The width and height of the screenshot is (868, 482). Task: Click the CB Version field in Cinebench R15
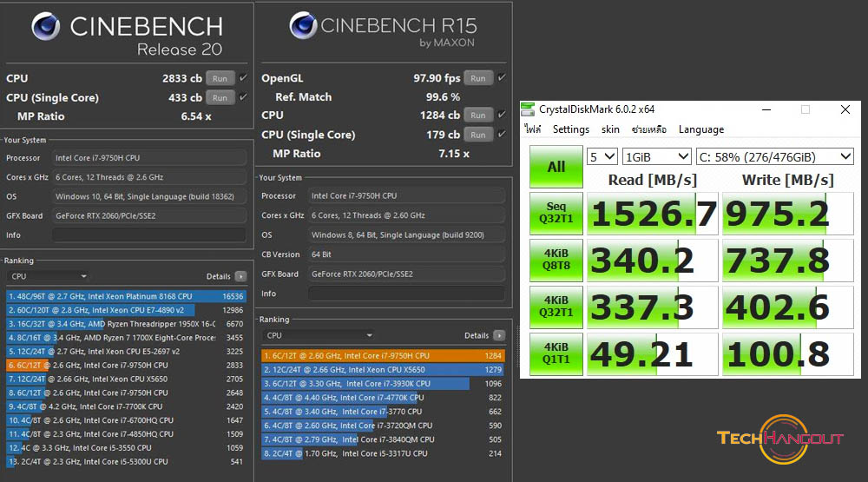point(407,254)
